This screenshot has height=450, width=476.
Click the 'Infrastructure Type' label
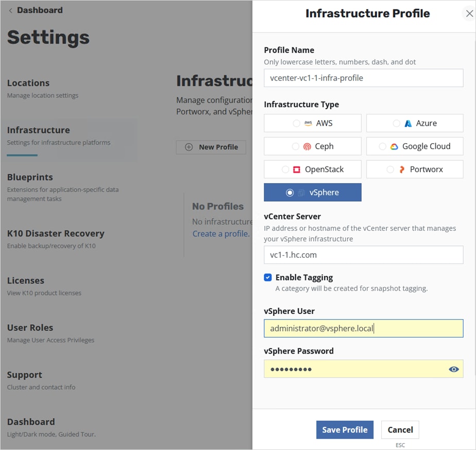coord(301,104)
